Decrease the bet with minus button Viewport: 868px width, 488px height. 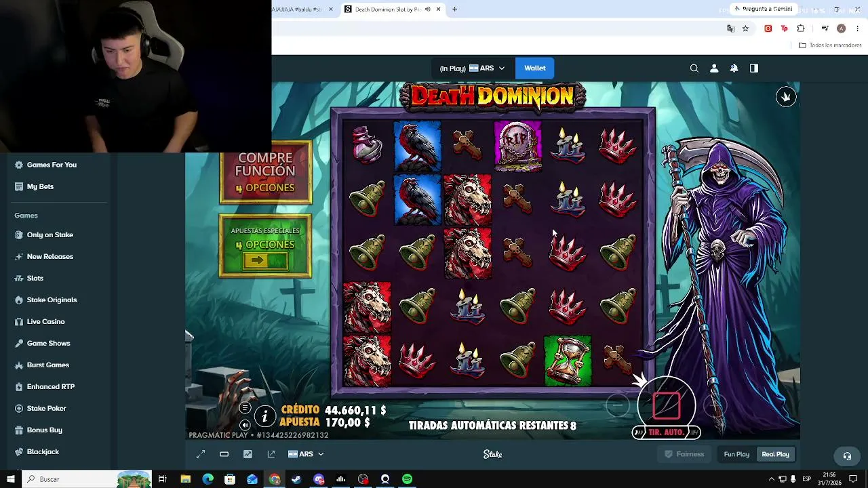[x=617, y=405]
